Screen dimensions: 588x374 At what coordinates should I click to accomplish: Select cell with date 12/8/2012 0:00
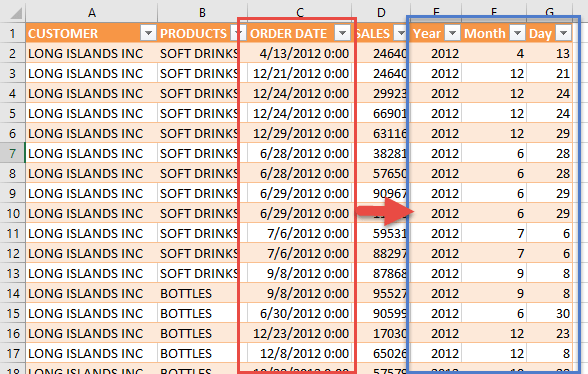(299, 353)
